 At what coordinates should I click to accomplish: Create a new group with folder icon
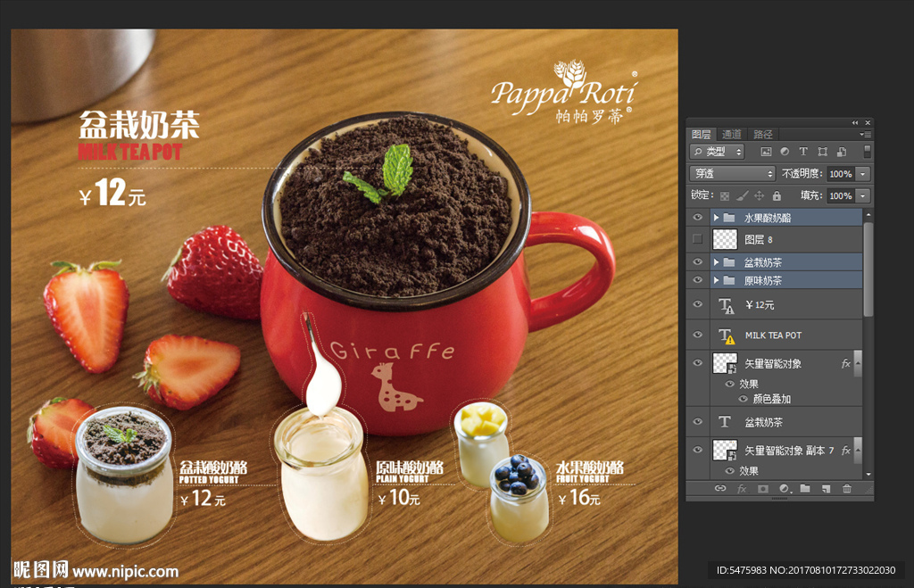pos(805,488)
